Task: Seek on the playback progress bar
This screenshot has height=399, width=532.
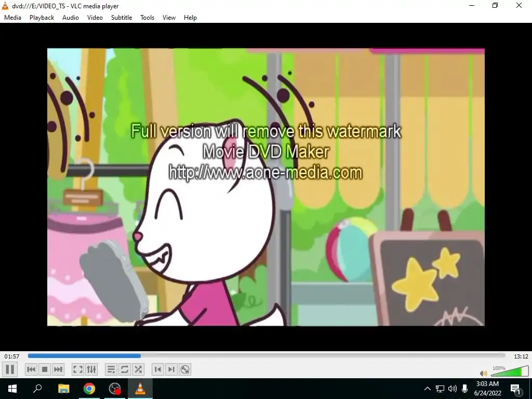Action: click(x=267, y=356)
